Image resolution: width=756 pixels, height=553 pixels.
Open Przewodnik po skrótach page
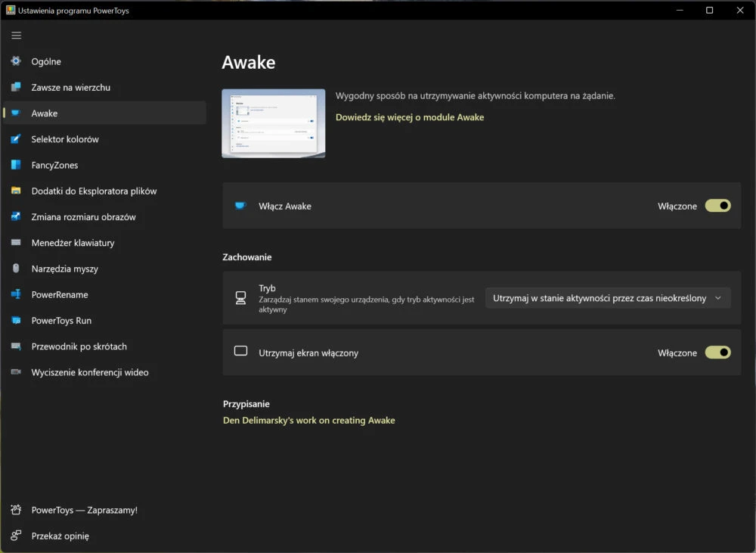click(x=104, y=346)
